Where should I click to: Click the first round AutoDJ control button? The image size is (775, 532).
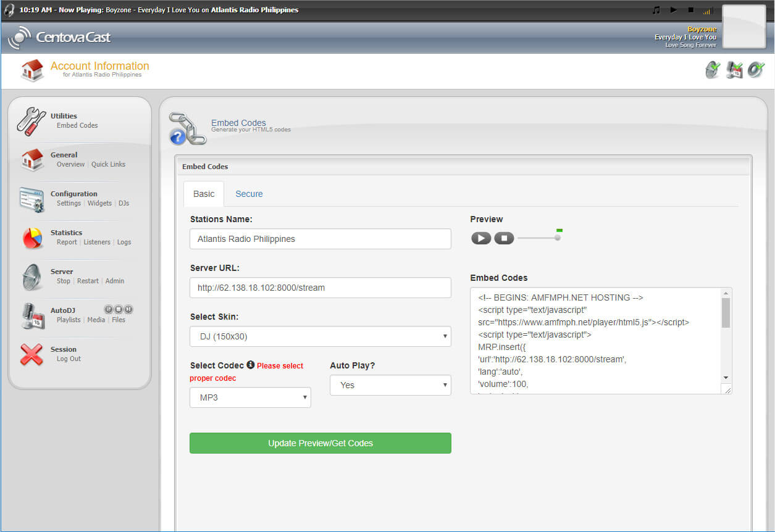click(x=108, y=309)
